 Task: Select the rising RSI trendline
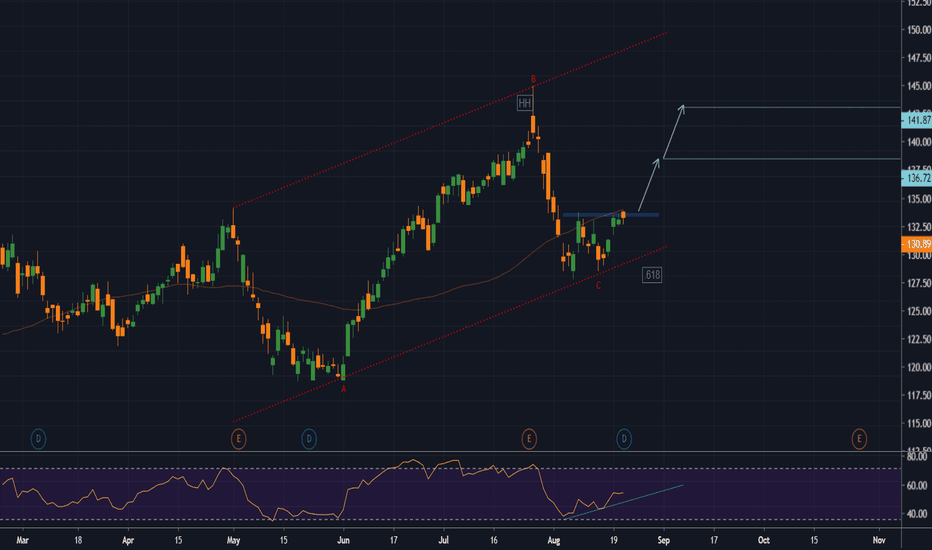[624, 502]
